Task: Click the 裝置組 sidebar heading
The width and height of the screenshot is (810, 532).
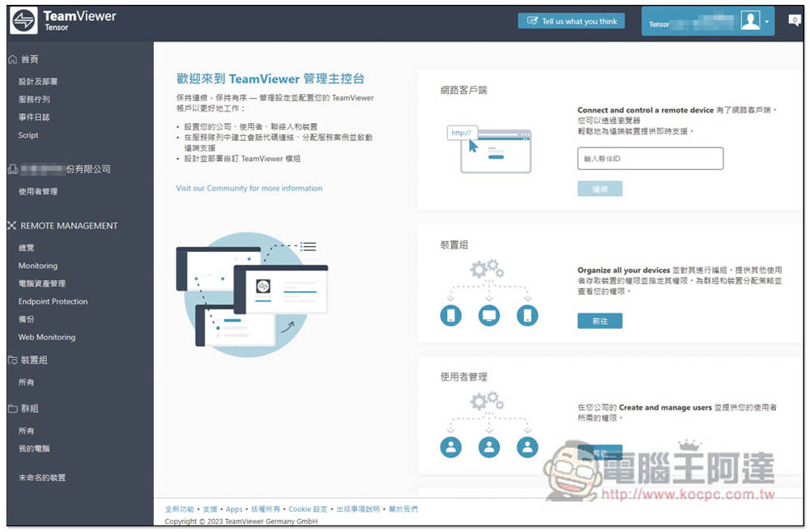Action: (x=34, y=360)
